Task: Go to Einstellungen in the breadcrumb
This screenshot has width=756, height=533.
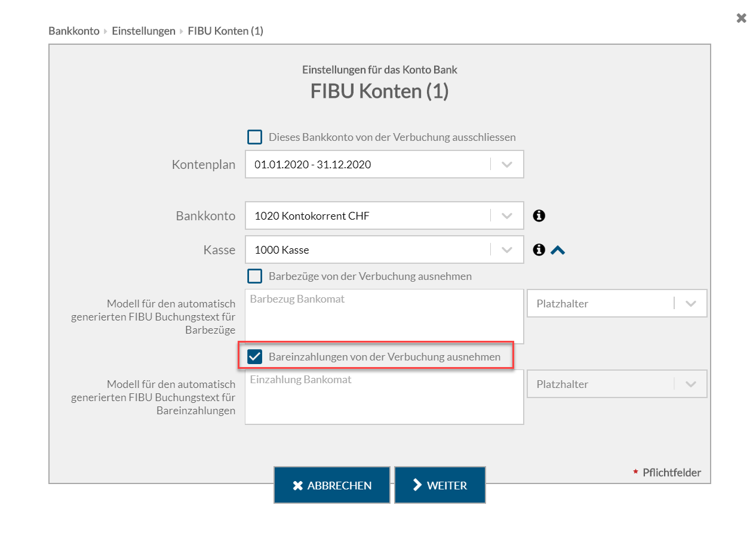Action: 143,30
